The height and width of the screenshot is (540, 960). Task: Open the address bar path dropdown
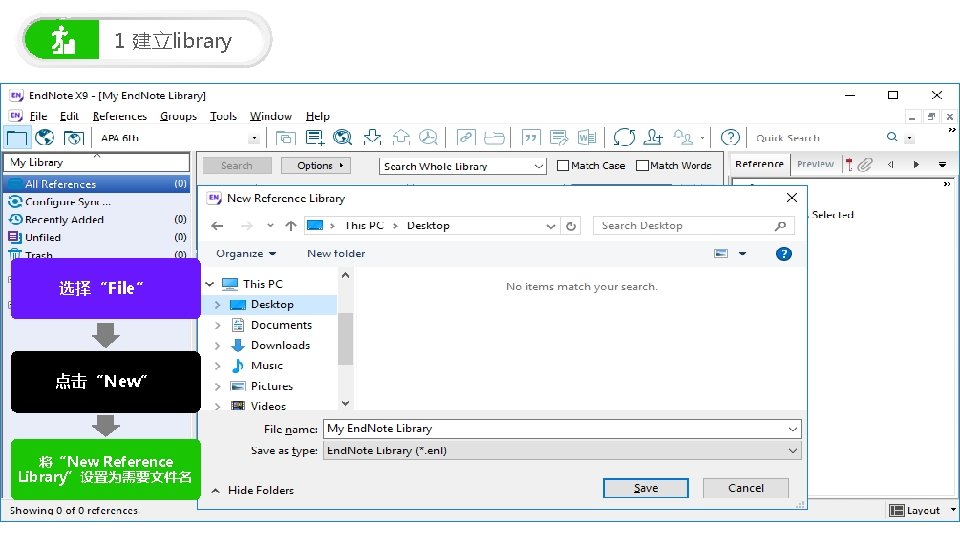click(550, 226)
